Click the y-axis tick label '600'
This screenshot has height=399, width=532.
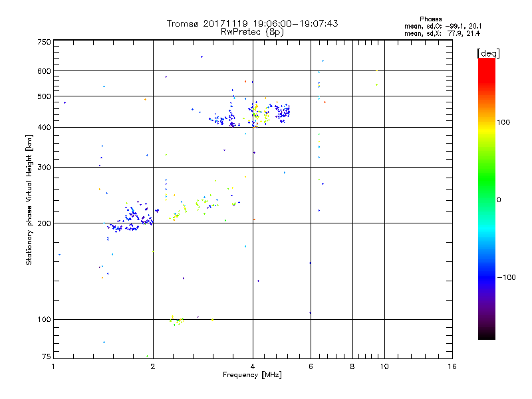(44, 71)
